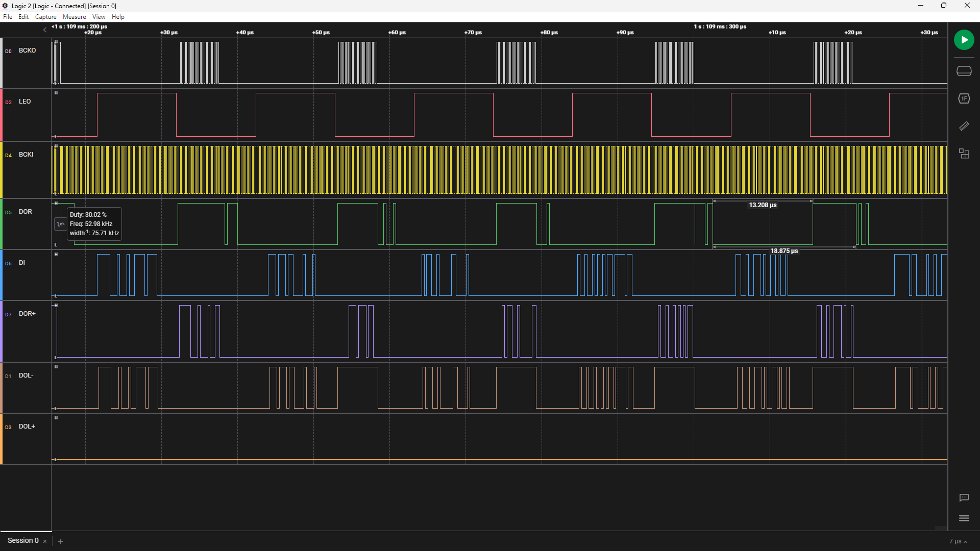Open the Analyzers panel icon
This screenshot has height=551, width=980.
[x=964, y=98]
